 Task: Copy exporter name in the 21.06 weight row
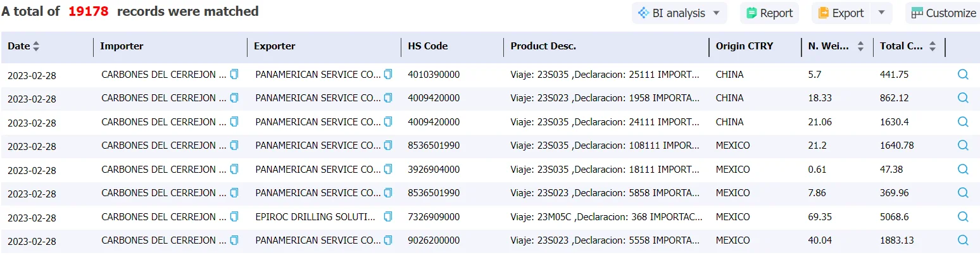point(388,121)
